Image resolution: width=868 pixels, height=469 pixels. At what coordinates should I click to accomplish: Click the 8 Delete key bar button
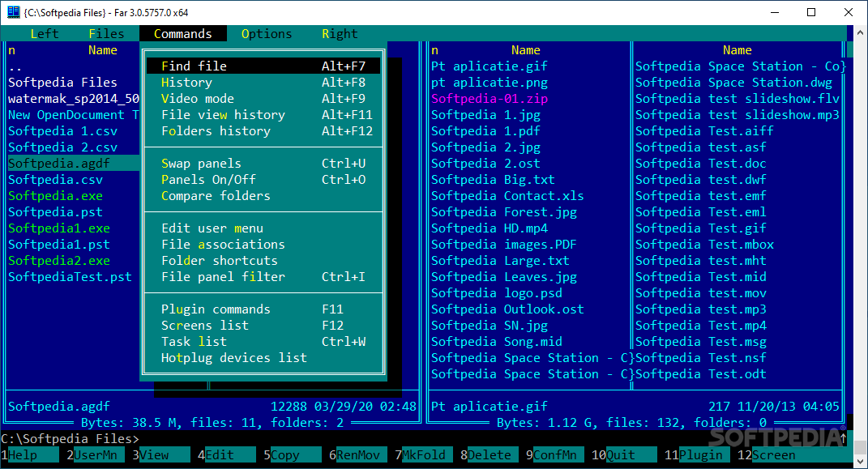pos(490,454)
